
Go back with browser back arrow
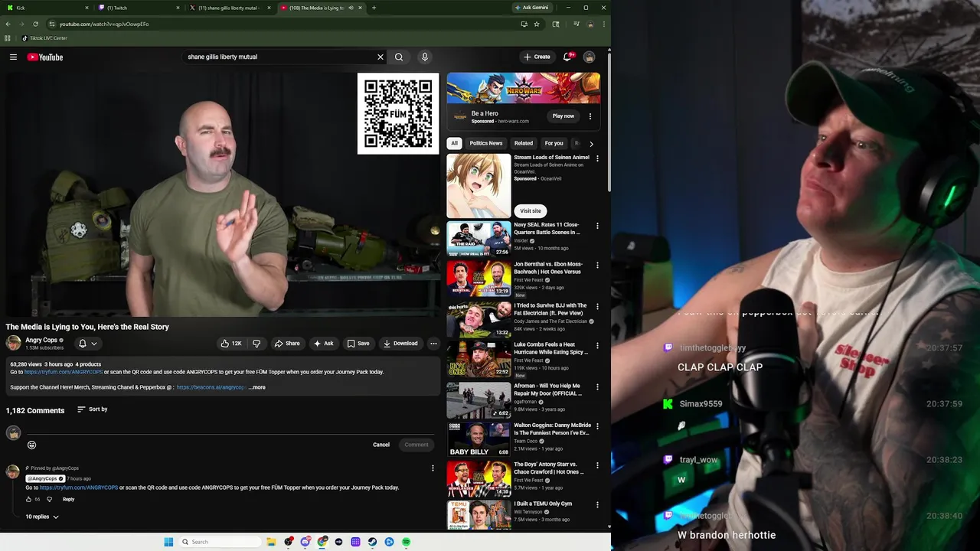point(8,24)
